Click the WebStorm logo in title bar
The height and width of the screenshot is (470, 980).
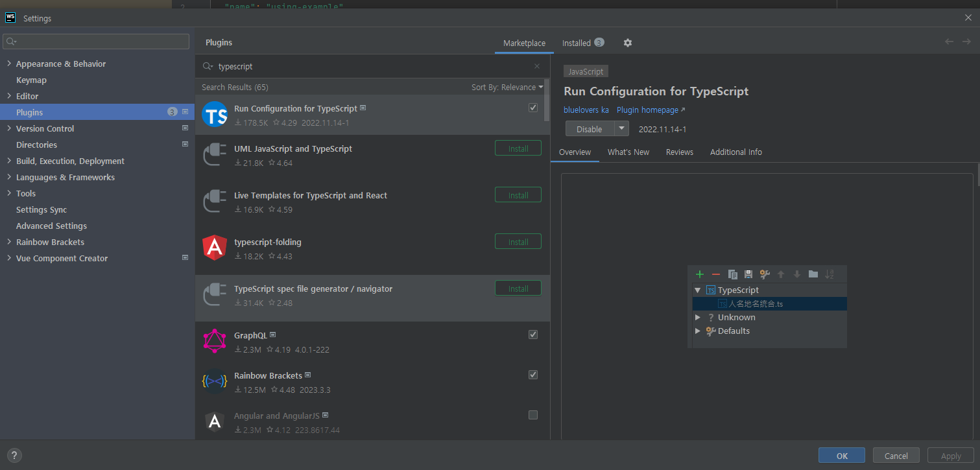tap(10, 18)
